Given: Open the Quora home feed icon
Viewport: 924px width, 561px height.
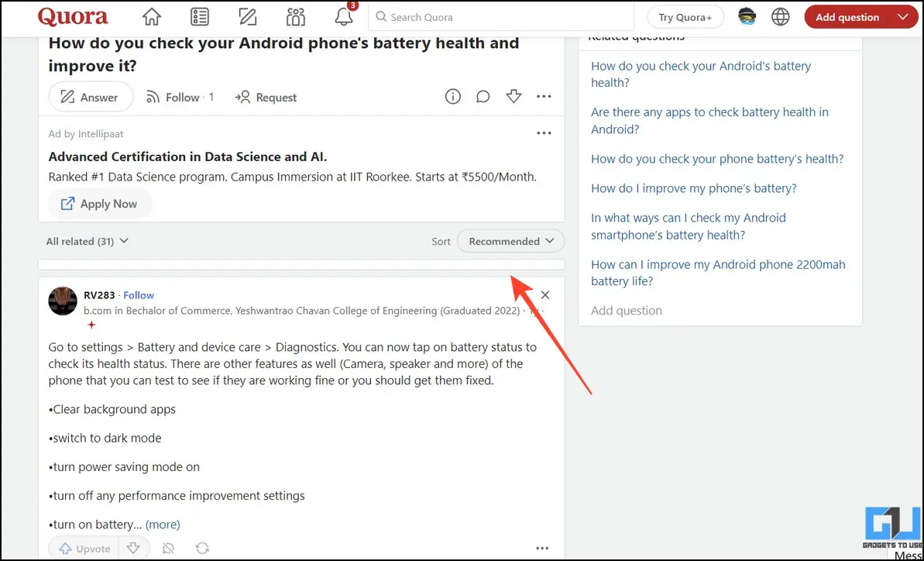Looking at the screenshot, I should click(152, 17).
